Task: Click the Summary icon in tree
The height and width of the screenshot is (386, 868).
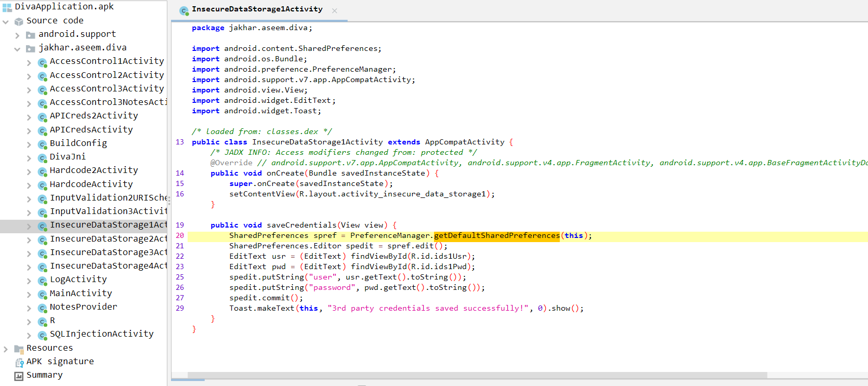Action: [19, 376]
